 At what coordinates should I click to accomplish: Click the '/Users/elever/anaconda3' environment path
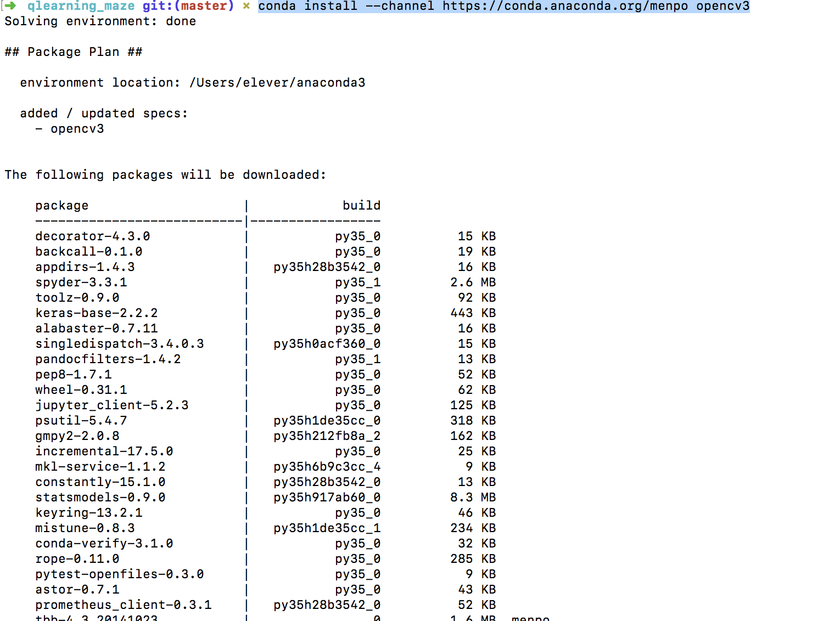[x=277, y=83]
